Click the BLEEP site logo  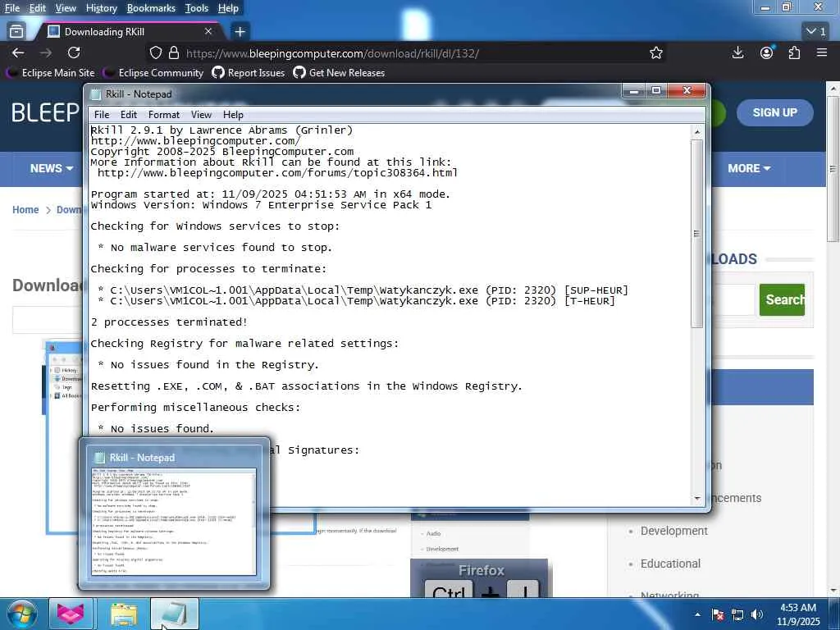pyautogui.click(x=46, y=112)
